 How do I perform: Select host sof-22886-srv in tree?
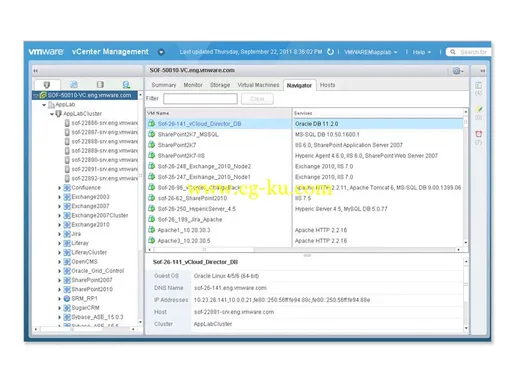(x=101, y=123)
